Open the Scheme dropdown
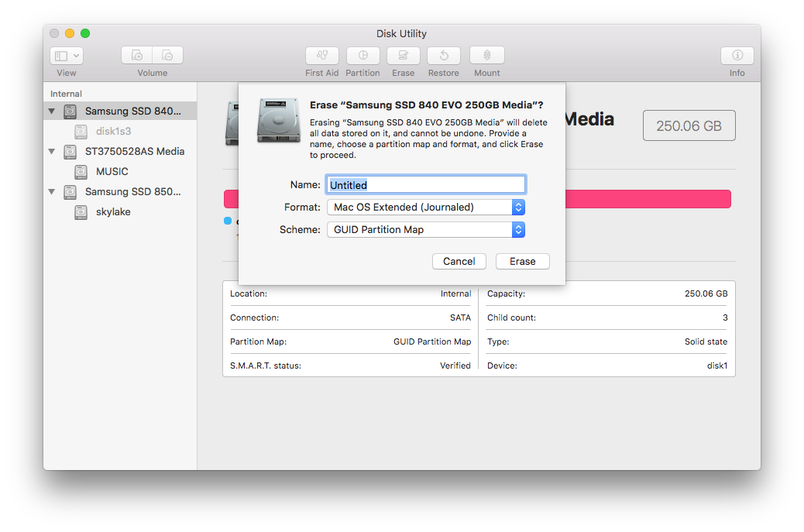The image size is (804, 532). [519, 229]
